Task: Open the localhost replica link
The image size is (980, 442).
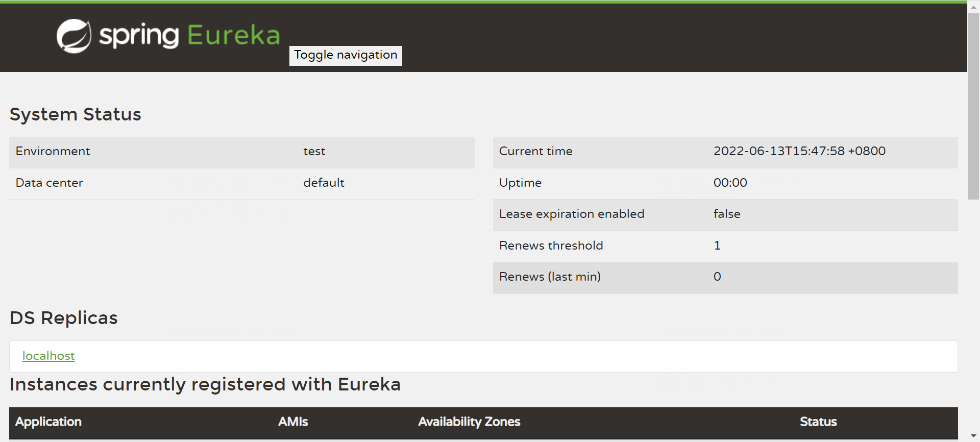Action: pyautogui.click(x=48, y=356)
